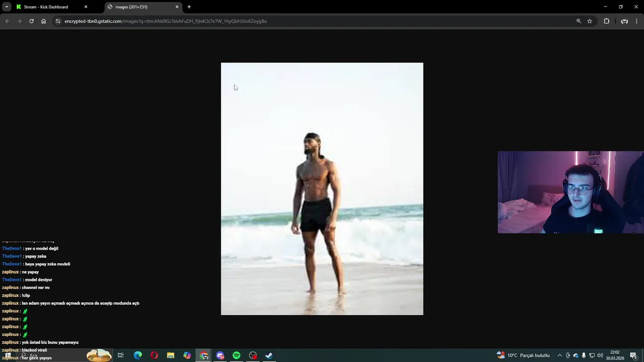Click chat message "!clip"
The image size is (644, 362).
click(x=26, y=296)
